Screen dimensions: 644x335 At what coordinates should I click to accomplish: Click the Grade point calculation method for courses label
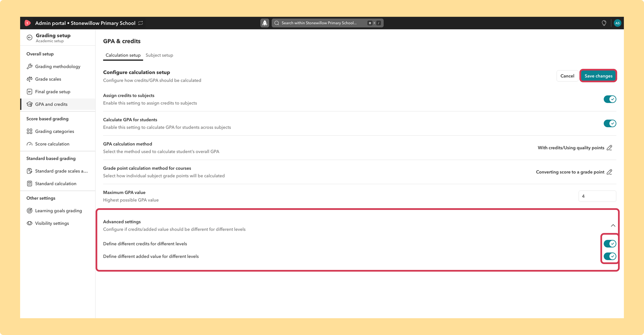pyautogui.click(x=147, y=168)
